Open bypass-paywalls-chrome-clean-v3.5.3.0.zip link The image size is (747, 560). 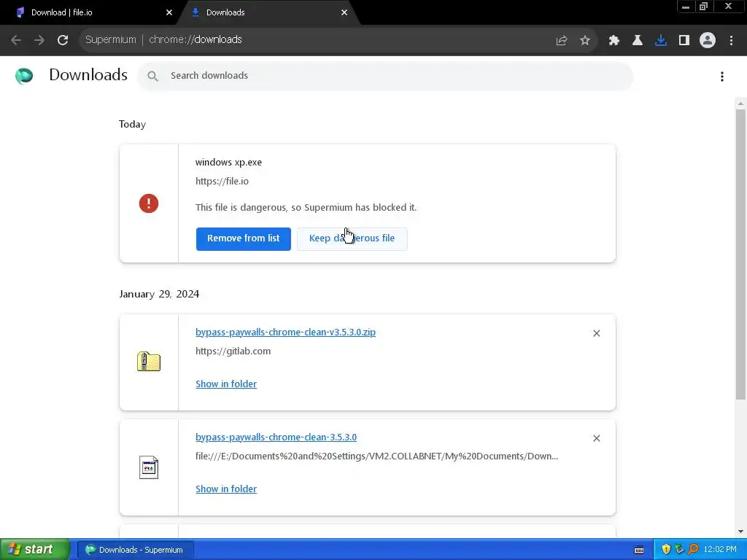(x=285, y=332)
